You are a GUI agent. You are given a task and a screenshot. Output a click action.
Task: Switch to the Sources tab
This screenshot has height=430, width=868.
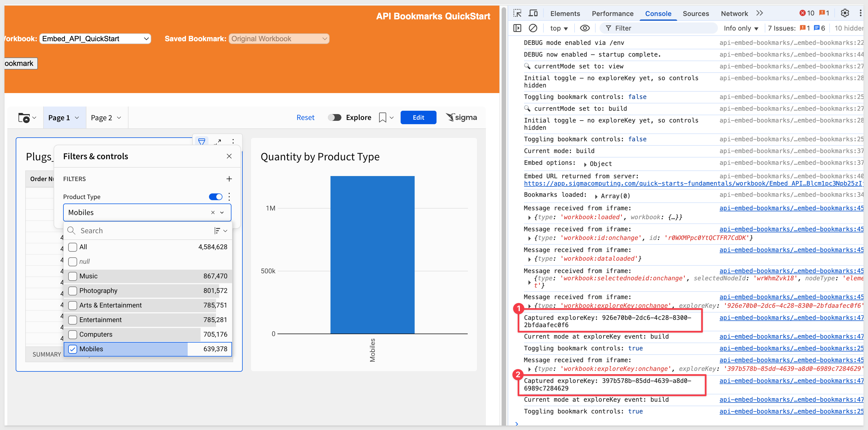pyautogui.click(x=696, y=13)
